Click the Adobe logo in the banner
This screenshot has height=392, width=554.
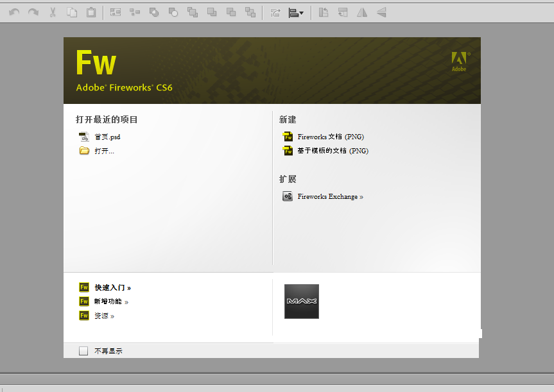click(x=461, y=62)
